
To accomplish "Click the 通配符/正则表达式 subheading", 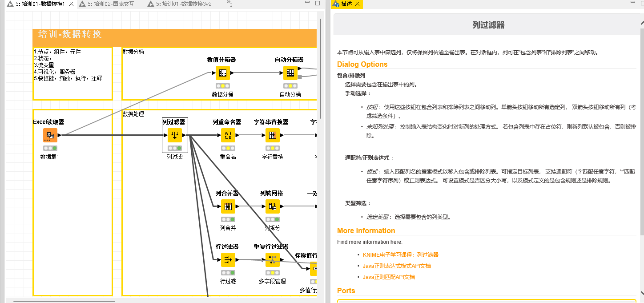I will click(370, 158).
